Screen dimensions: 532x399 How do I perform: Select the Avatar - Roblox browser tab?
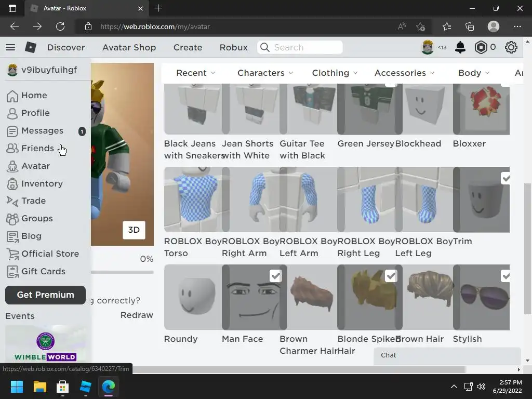tap(87, 8)
